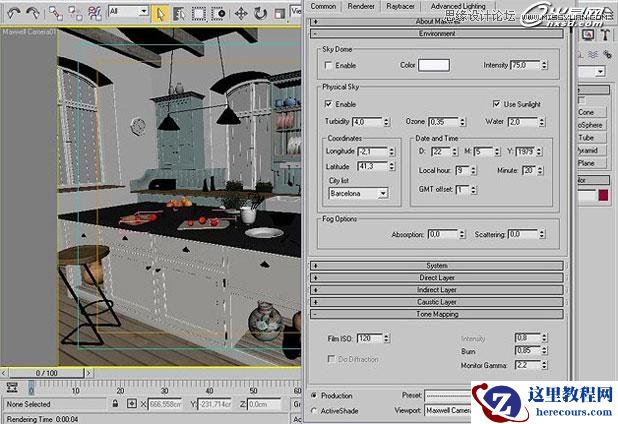The width and height of the screenshot is (618, 424).
Task: Toggle the Use Sunlight checkbox
Action: click(497, 104)
